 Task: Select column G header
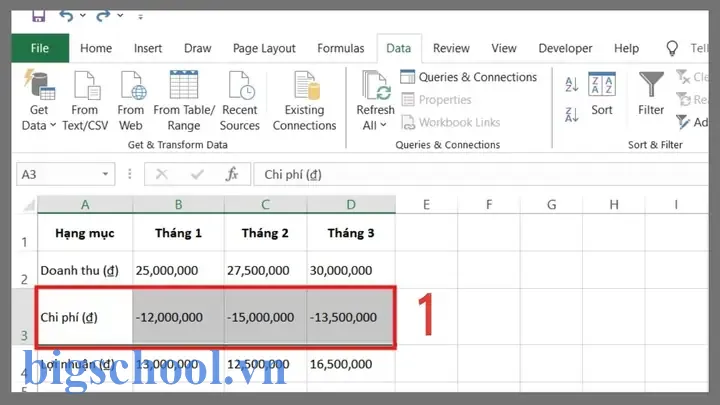[551, 205]
